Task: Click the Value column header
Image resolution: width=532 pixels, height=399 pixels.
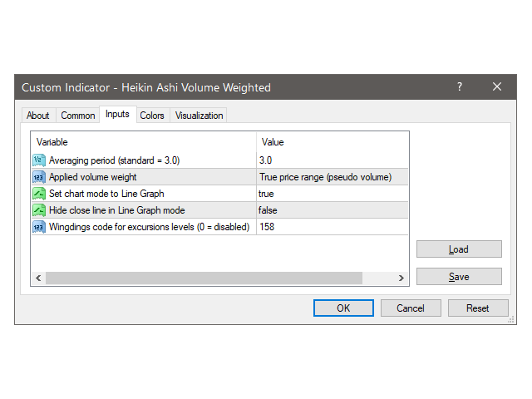Action: 332,142
